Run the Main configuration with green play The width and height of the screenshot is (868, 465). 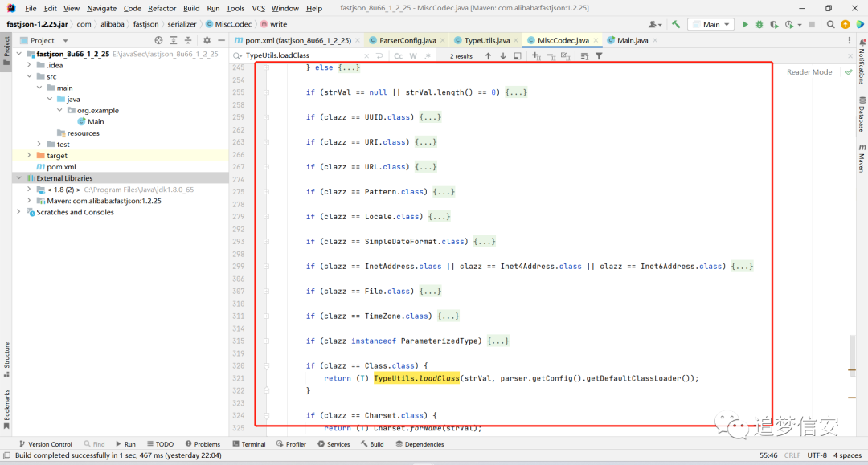pyautogui.click(x=744, y=24)
